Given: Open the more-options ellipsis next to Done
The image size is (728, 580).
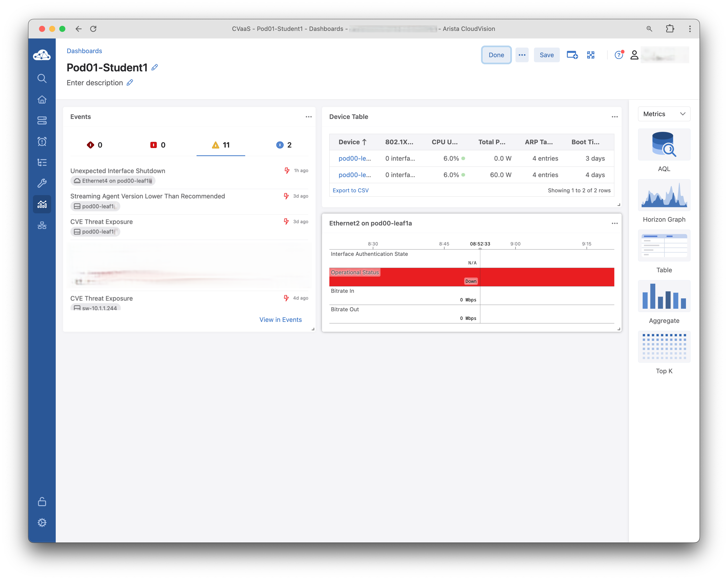Looking at the screenshot, I should click(522, 55).
